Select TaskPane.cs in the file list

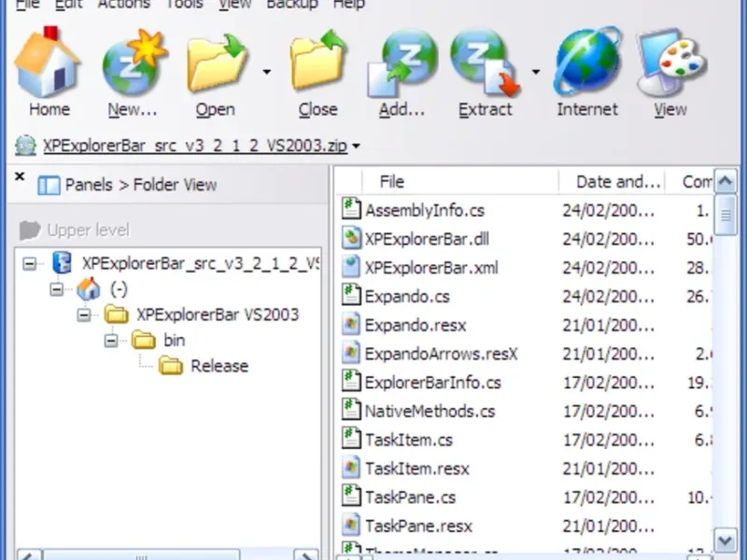click(x=410, y=497)
